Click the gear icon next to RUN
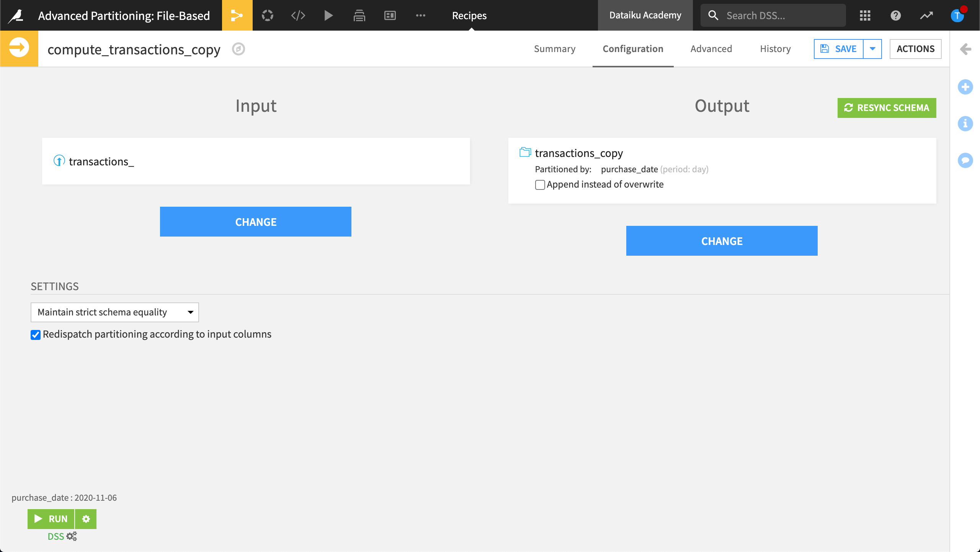 click(x=86, y=519)
